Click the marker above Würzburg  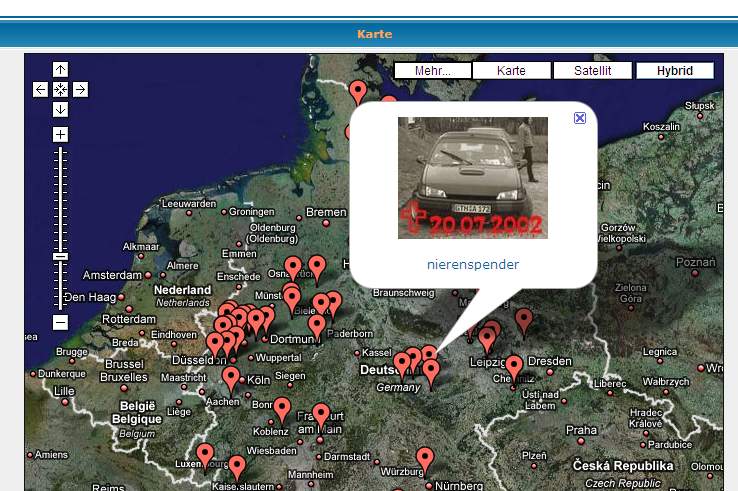click(425, 458)
